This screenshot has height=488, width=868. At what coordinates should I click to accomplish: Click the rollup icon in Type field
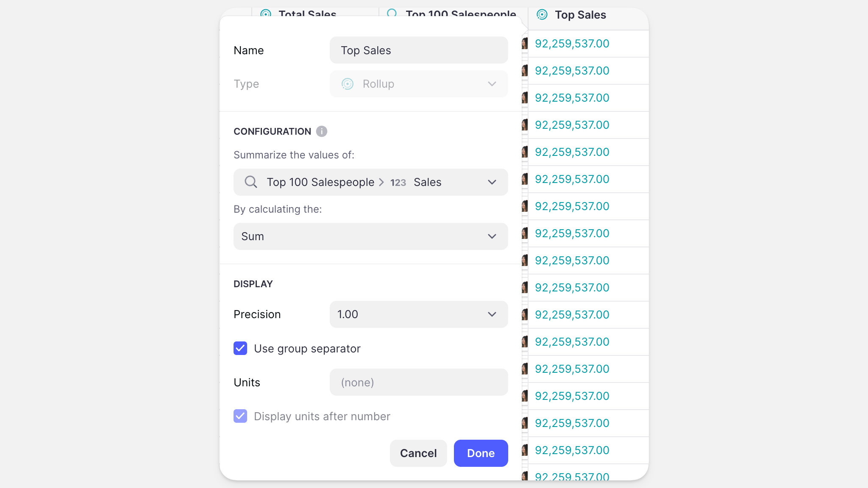[x=348, y=84]
